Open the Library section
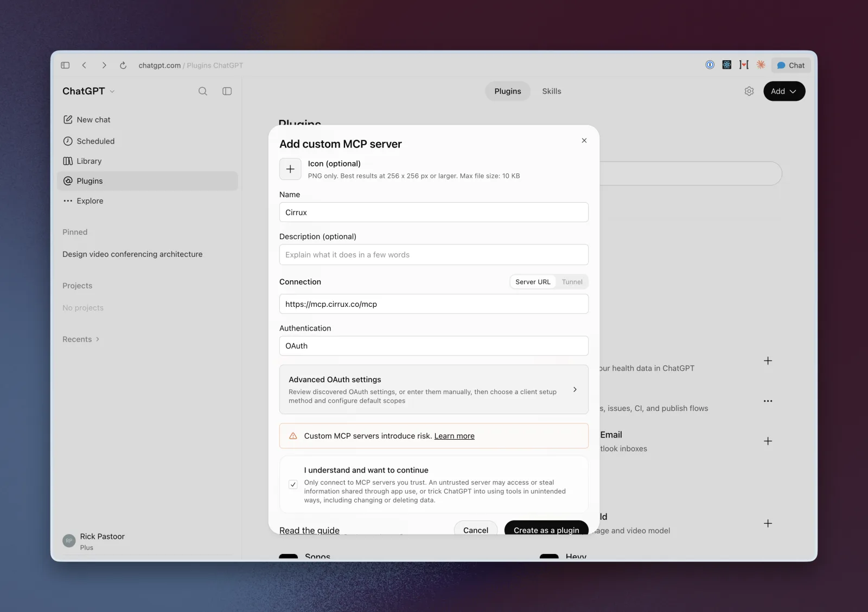The height and width of the screenshot is (612, 868). pos(147,161)
